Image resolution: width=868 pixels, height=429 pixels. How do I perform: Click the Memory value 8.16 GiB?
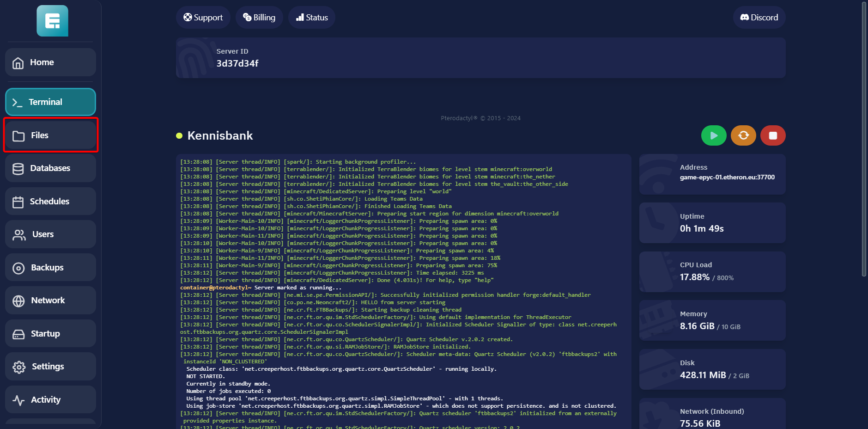pos(697,326)
